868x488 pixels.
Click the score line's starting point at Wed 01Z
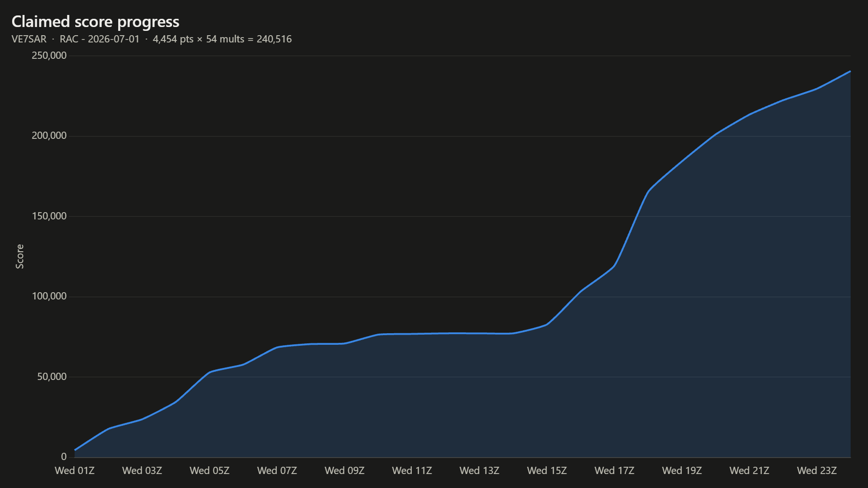75,450
